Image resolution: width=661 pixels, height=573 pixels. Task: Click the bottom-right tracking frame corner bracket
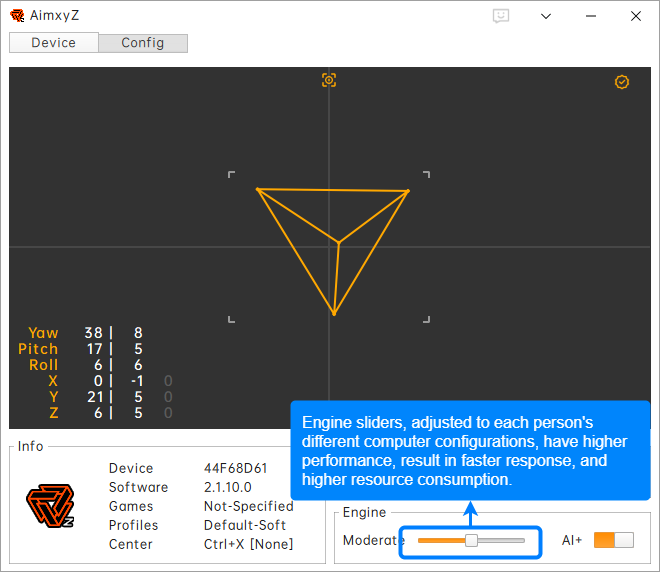[427, 320]
